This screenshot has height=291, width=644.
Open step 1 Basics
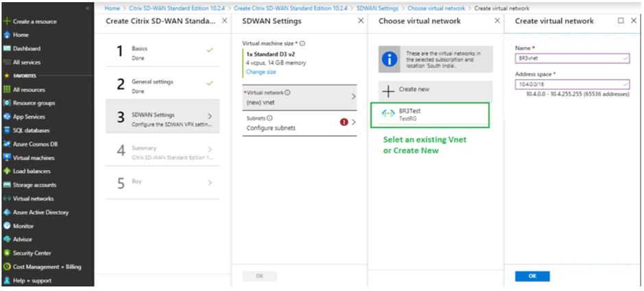pyautogui.click(x=163, y=51)
